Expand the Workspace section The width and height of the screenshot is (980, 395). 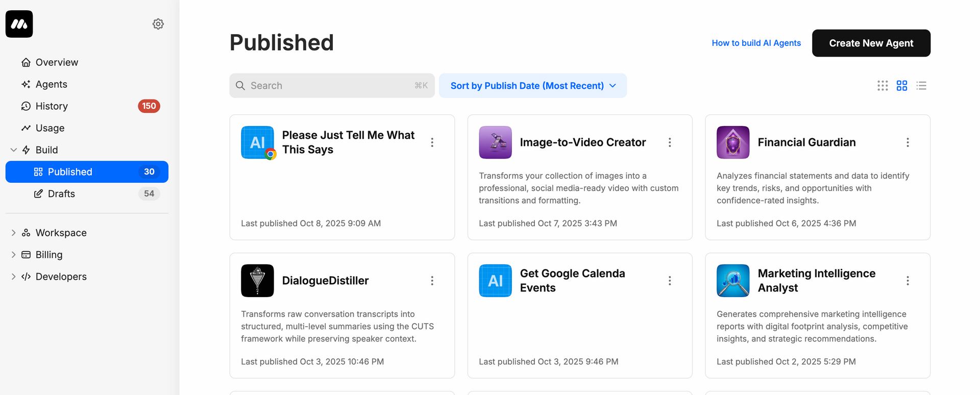14,233
